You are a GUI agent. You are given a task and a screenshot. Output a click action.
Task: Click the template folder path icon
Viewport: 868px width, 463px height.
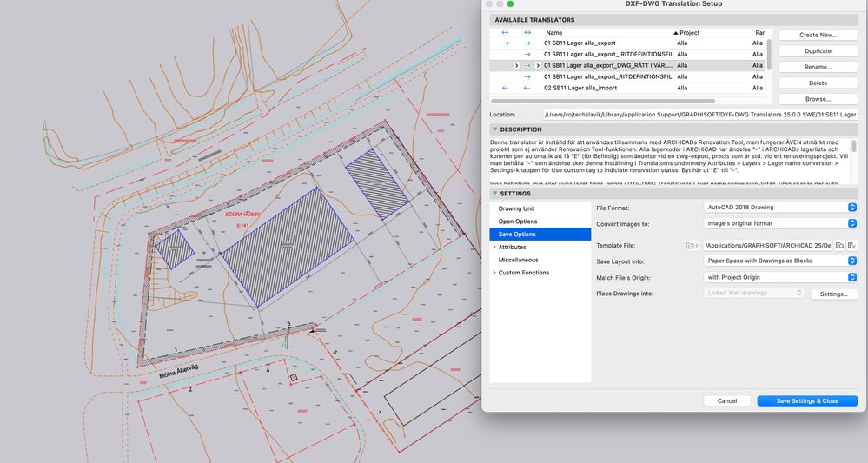(x=692, y=246)
